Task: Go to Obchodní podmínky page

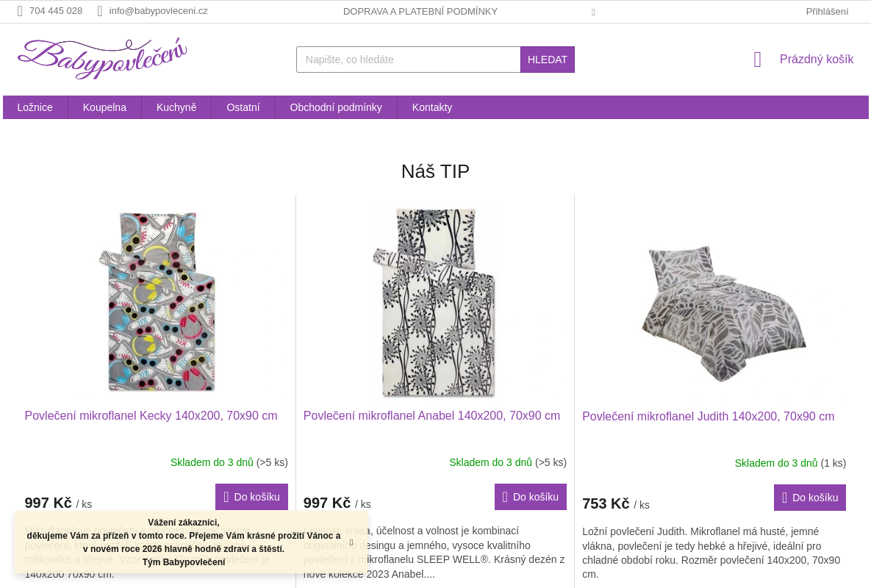Action: coord(336,107)
